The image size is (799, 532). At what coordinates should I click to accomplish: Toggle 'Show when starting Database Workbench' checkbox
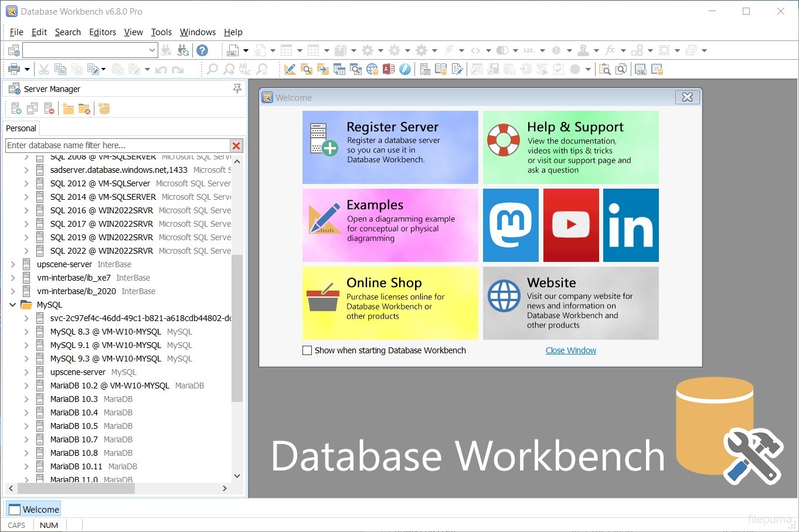307,350
